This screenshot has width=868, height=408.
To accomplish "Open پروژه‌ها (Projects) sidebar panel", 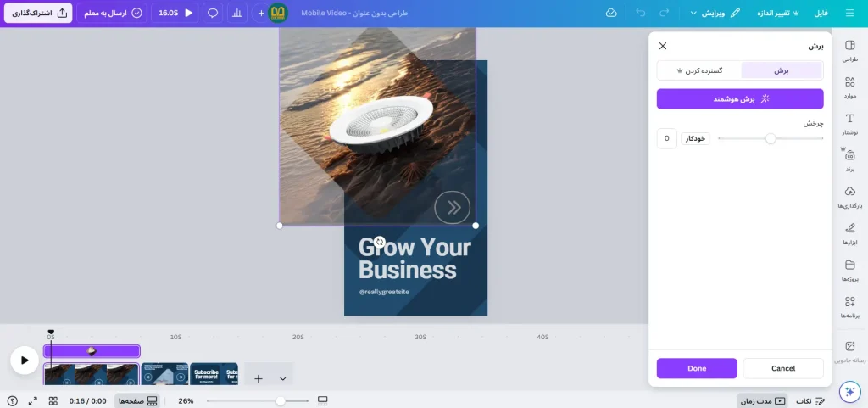I will click(x=849, y=271).
